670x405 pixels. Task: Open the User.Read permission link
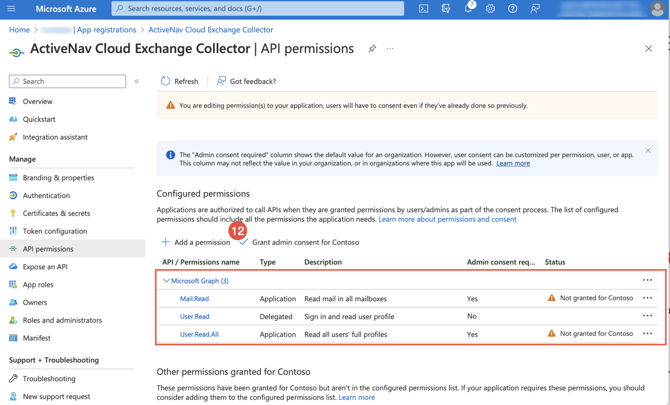point(194,317)
